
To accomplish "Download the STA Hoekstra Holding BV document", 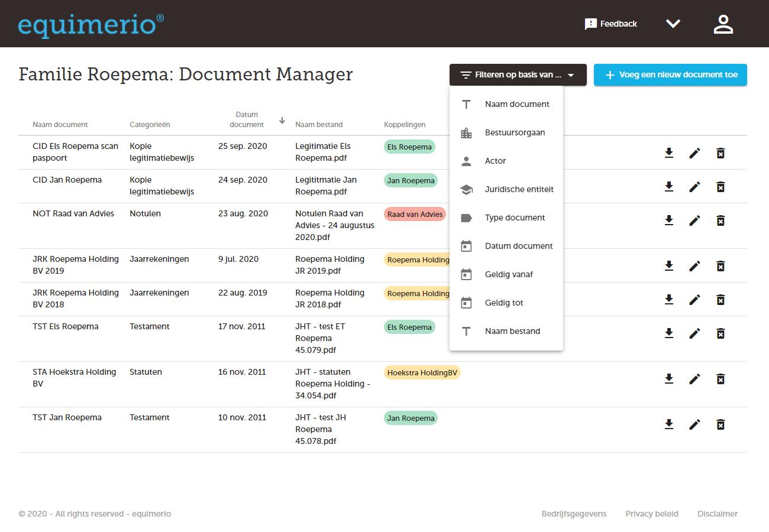I will 669,379.
